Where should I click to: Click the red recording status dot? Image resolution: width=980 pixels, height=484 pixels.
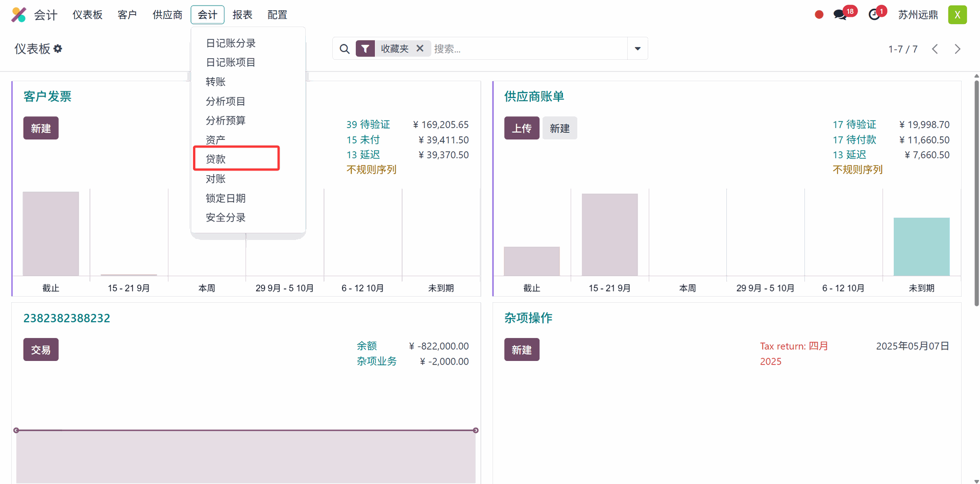(819, 15)
